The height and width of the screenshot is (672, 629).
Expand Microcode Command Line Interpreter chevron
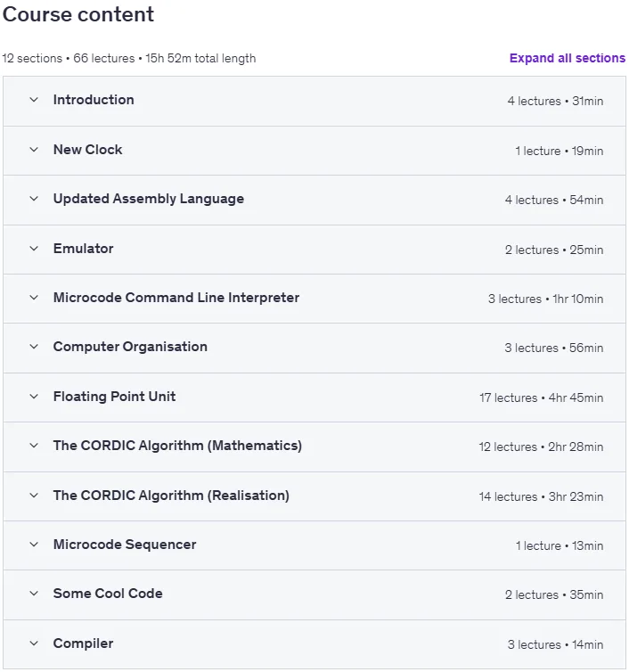pyautogui.click(x=34, y=298)
